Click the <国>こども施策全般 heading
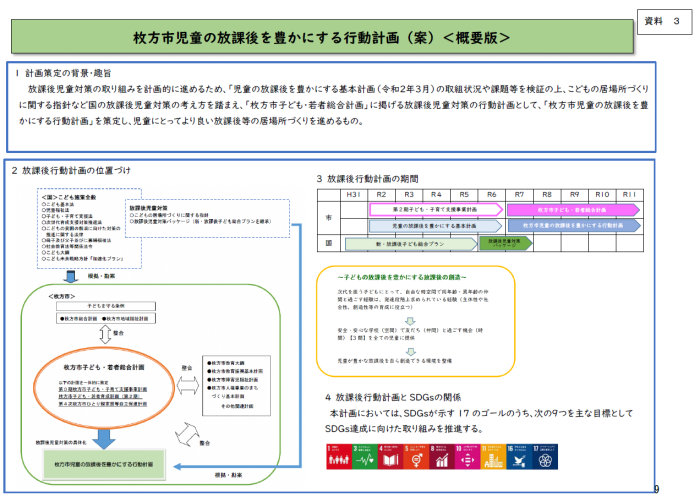Viewport: 700px width, 496px height. (x=68, y=197)
